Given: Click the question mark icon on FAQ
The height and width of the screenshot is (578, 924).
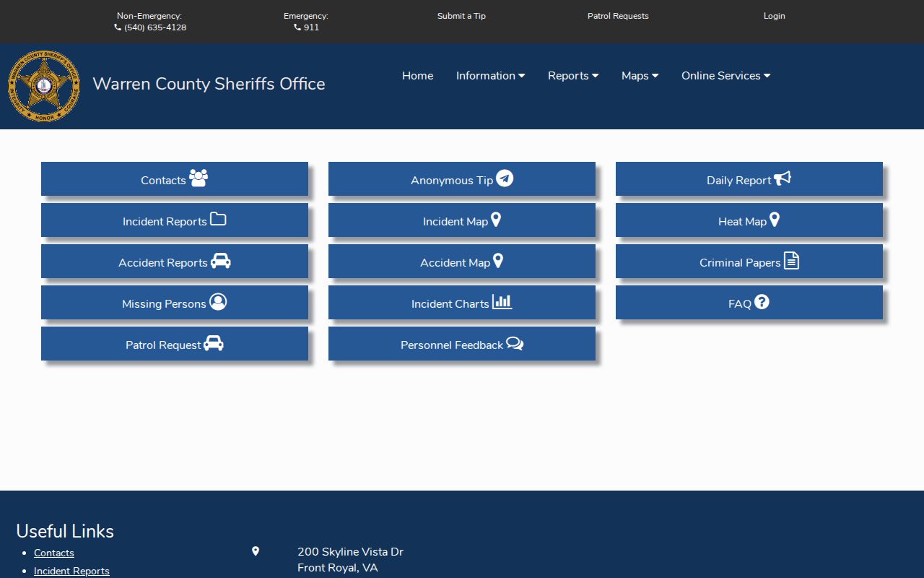Looking at the screenshot, I should [762, 302].
